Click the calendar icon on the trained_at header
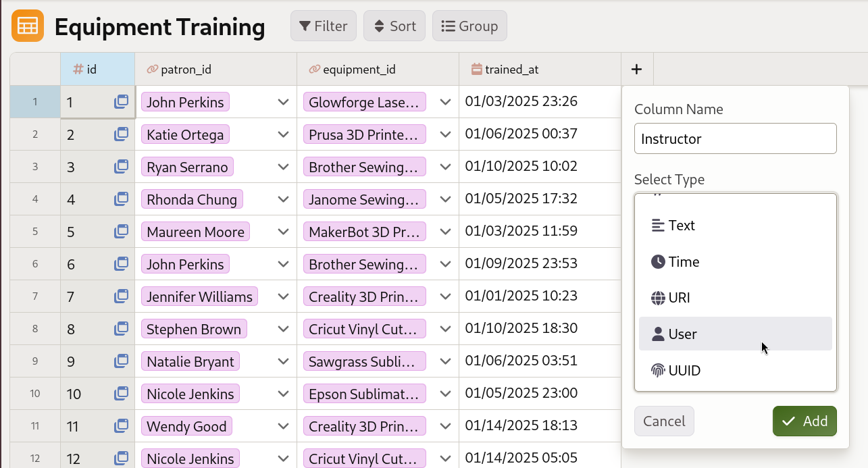 pyautogui.click(x=478, y=69)
